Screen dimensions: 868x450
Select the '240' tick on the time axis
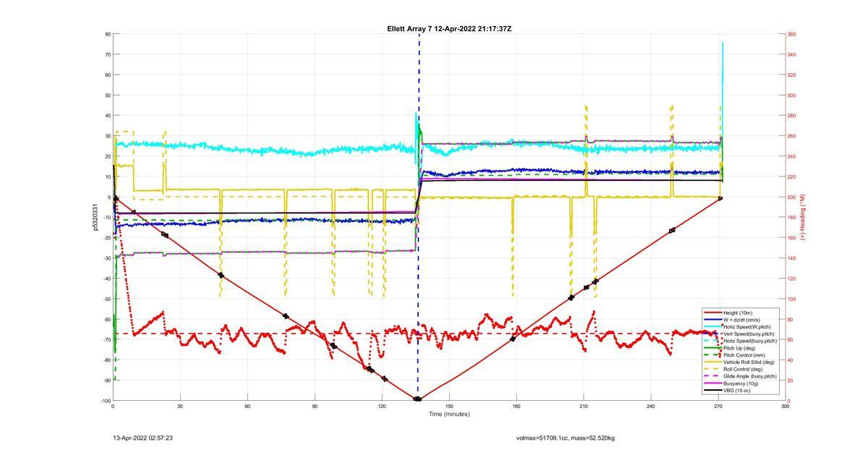click(x=651, y=407)
